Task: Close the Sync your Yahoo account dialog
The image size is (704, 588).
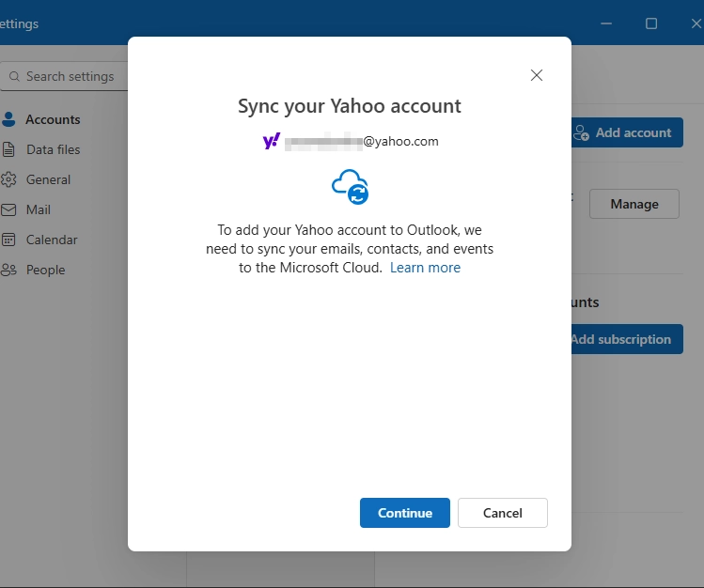Action: [537, 75]
